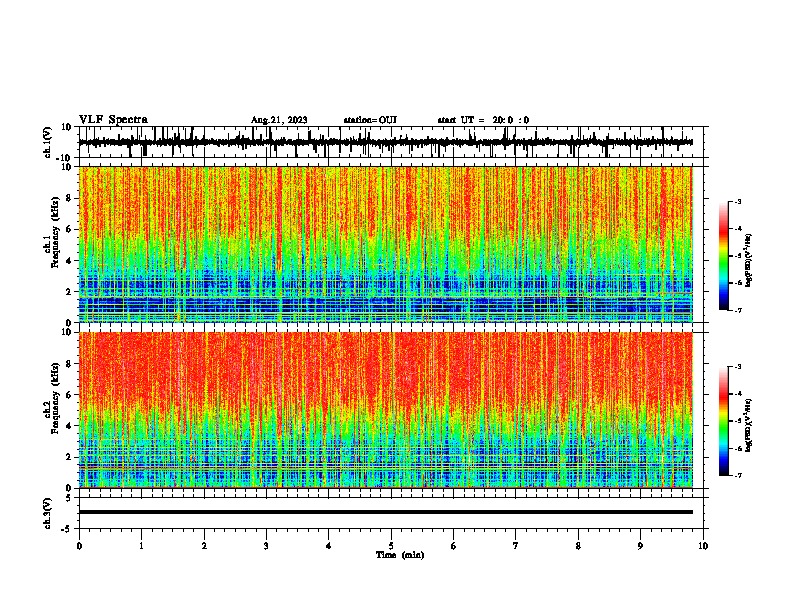
Task: Click the thick black ch.3 trace line
Action: [385, 512]
